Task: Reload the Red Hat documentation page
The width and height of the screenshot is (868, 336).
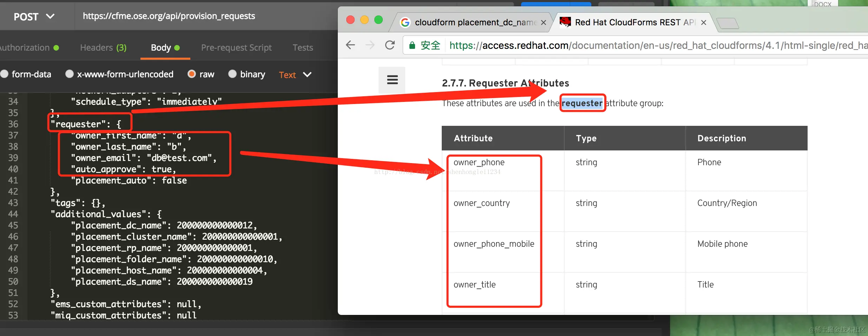Action: pyautogui.click(x=390, y=45)
